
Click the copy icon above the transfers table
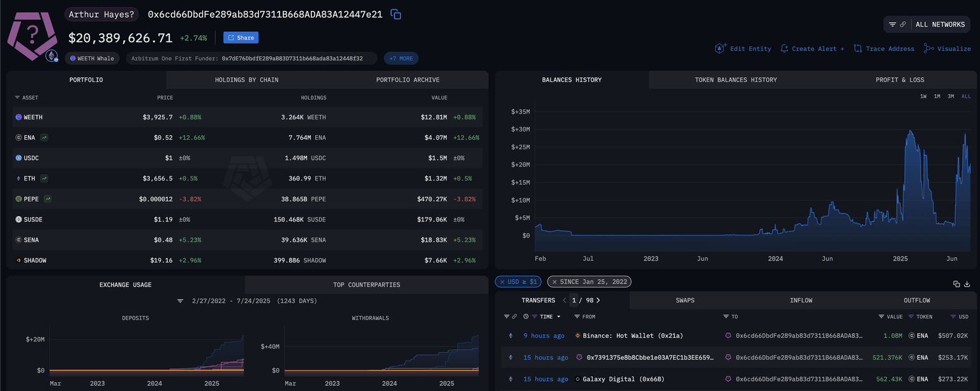(956, 284)
